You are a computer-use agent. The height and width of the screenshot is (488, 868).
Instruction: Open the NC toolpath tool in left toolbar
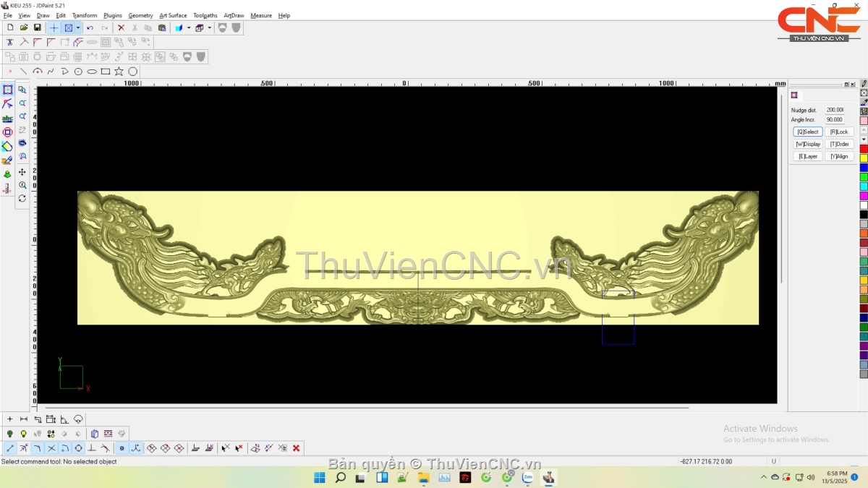7,189
